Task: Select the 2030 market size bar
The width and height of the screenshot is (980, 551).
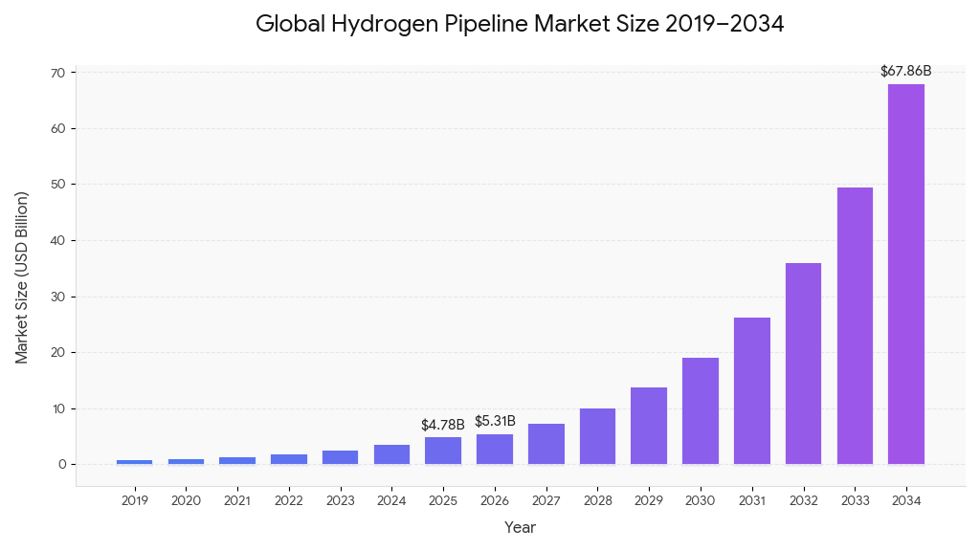Action: pyautogui.click(x=701, y=411)
